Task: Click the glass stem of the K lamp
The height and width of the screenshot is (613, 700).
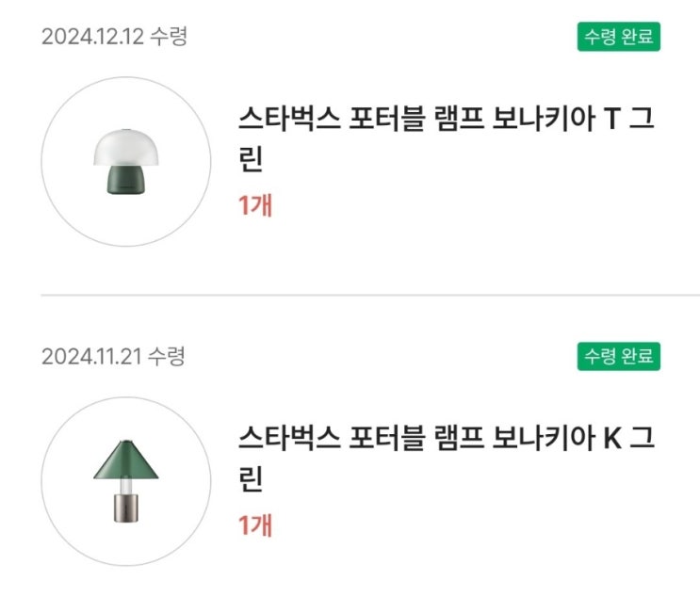Action: coord(126,486)
